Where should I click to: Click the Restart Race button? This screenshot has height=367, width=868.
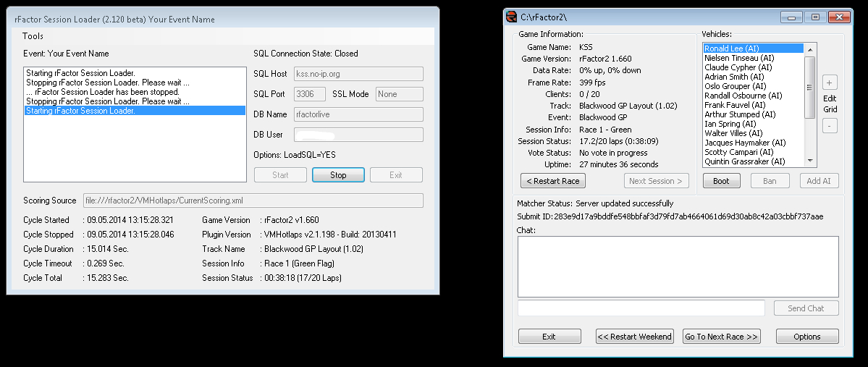coord(552,181)
